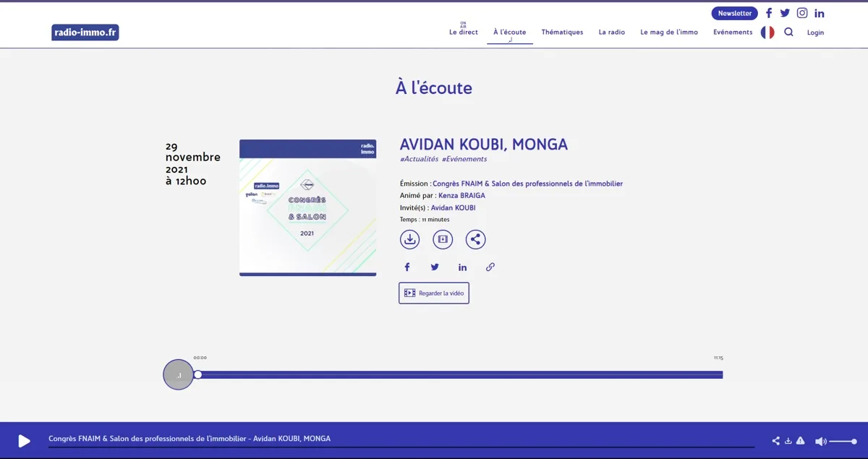The width and height of the screenshot is (868, 459).
Task: Open the Kenza BRAIGA host link
Action: point(461,196)
